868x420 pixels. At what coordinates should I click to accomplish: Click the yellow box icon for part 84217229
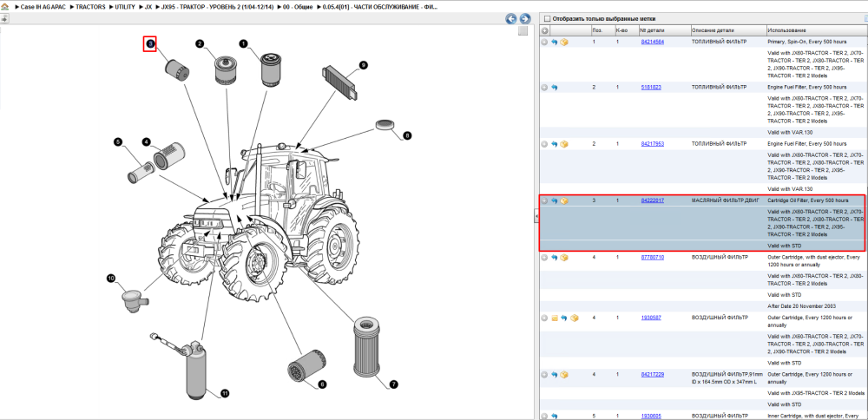pyautogui.click(x=564, y=375)
